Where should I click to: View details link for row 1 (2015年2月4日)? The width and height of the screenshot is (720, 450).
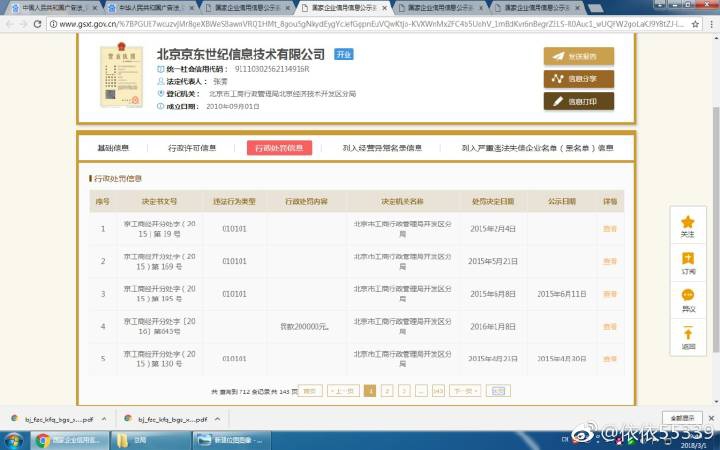(610, 229)
